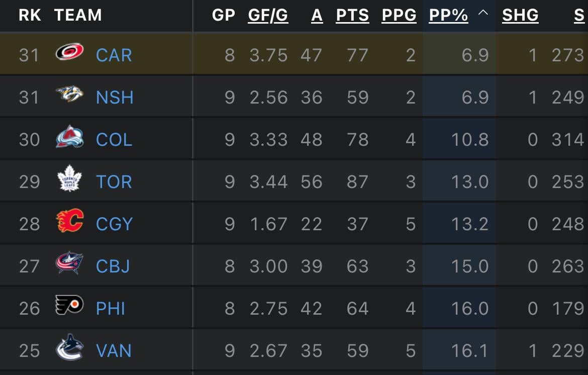Sort by the A column header
The image size is (588, 375).
(316, 15)
